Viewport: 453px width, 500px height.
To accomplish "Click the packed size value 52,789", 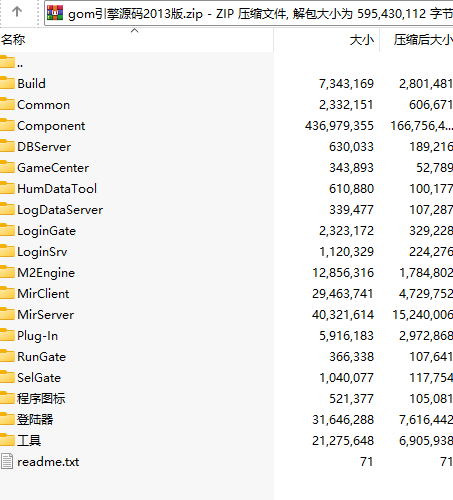I will (434, 168).
